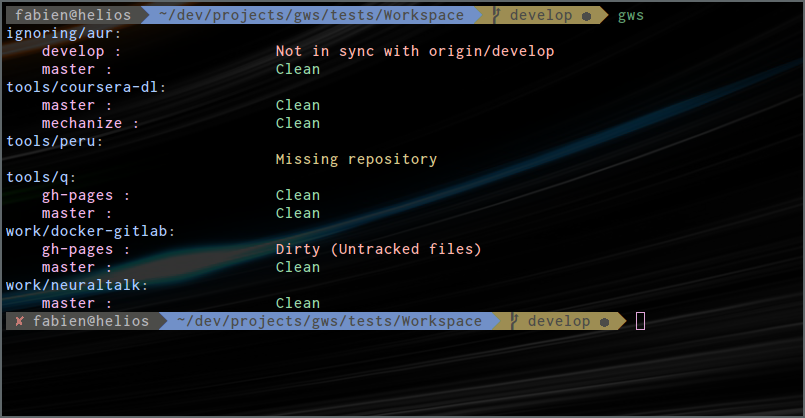Click the ignoring/aur repository heading
This screenshot has width=805, height=418.
pos(63,33)
